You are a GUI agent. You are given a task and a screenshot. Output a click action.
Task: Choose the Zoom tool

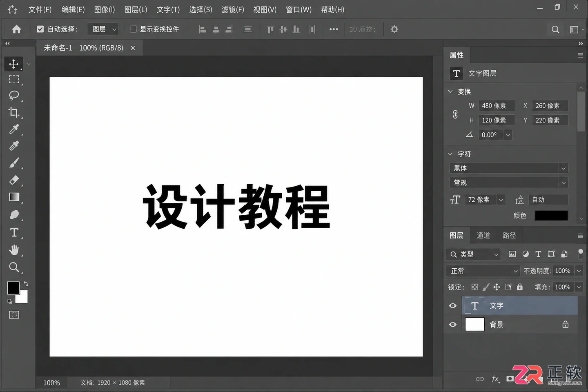(14, 267)
